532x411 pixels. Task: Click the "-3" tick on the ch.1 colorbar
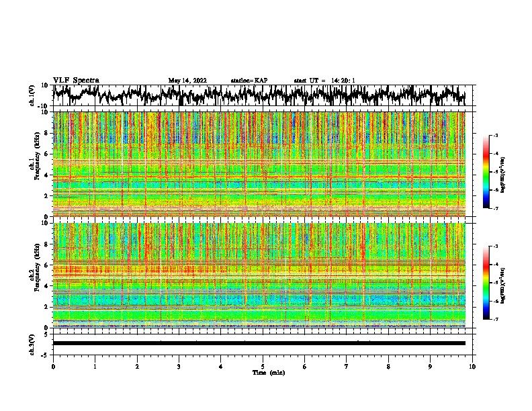[496, 136]
